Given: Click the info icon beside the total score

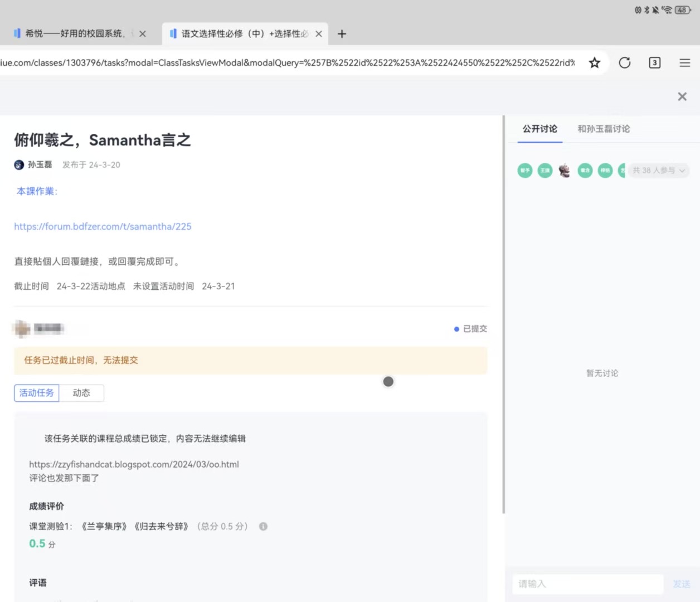Looking at the screenshot, I should click(x=263, y=526).
